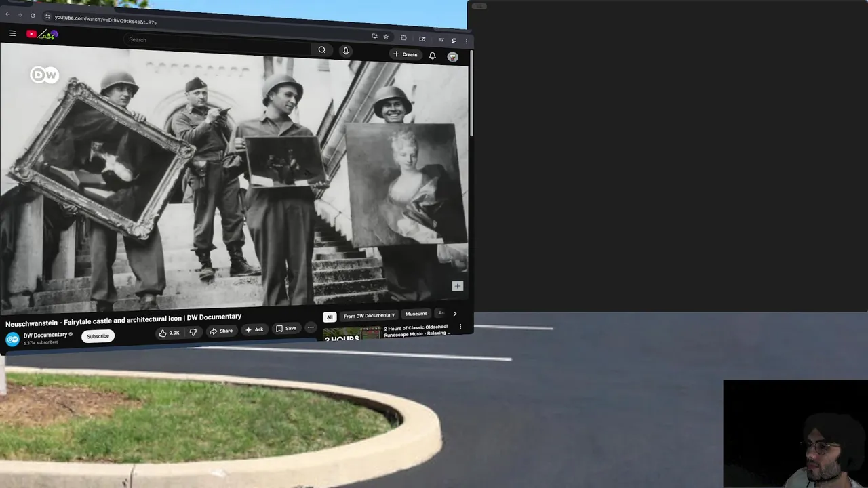Click the install app icon in address bar
This screenshot has width=868, height=488.
click(374, 36)
